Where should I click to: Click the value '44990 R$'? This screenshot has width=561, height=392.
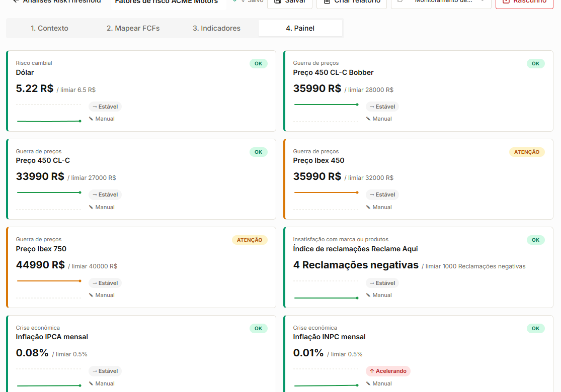[40, 265]
